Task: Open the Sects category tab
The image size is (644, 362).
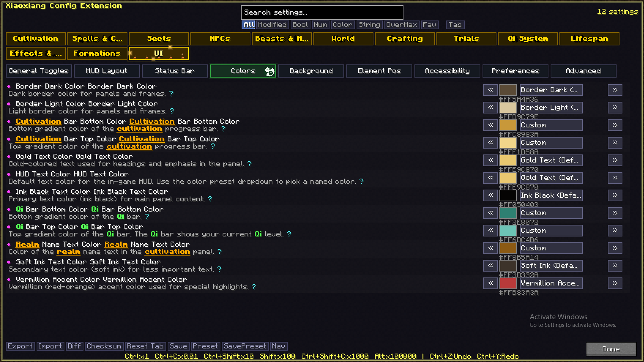Action: [159, 39]
